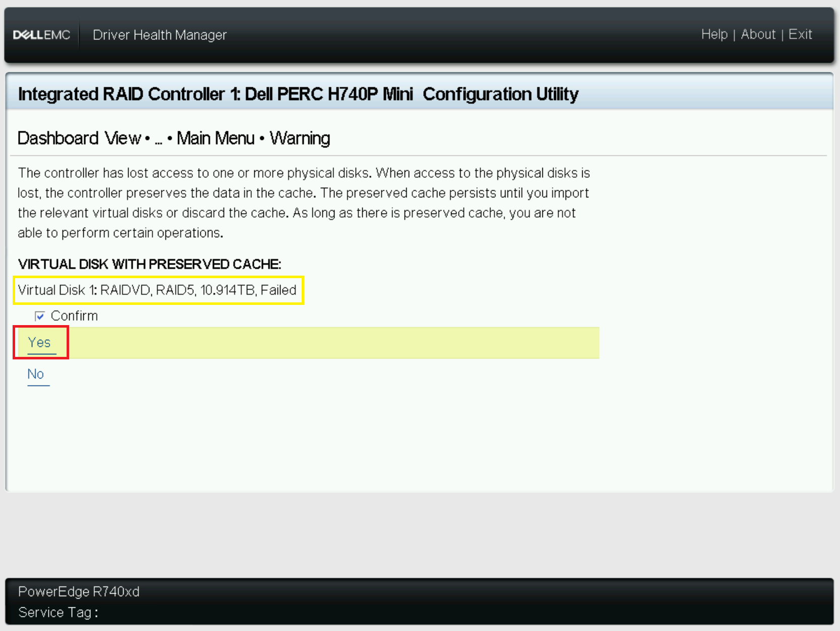Click the Driver Health Manager title
Viewport: 840px width, 631px height.
(159, 34)
